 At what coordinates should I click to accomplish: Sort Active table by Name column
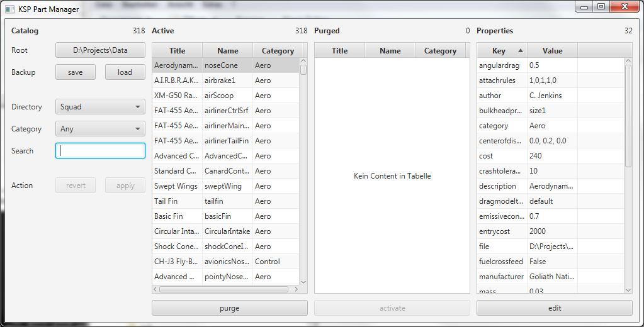click(x=227, y=50)
